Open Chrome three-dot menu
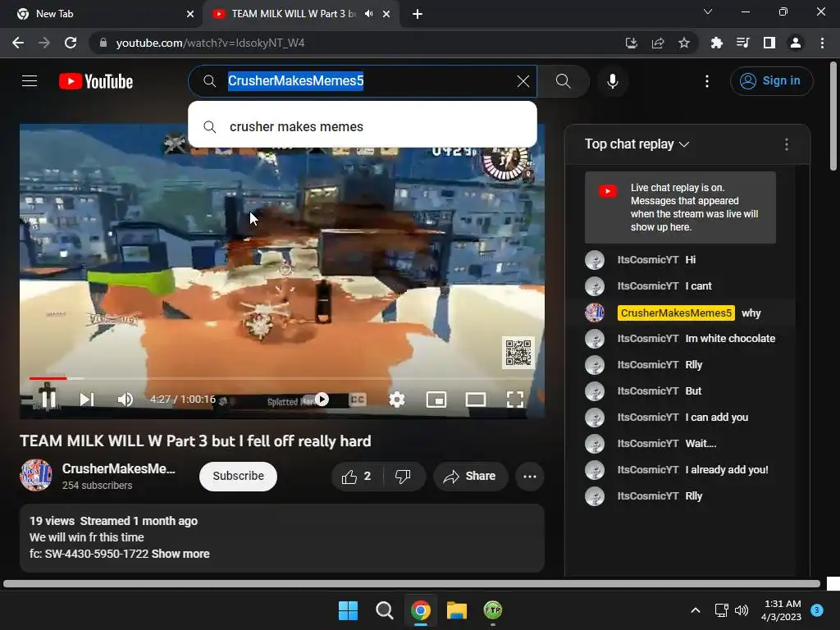 (822, 43)
